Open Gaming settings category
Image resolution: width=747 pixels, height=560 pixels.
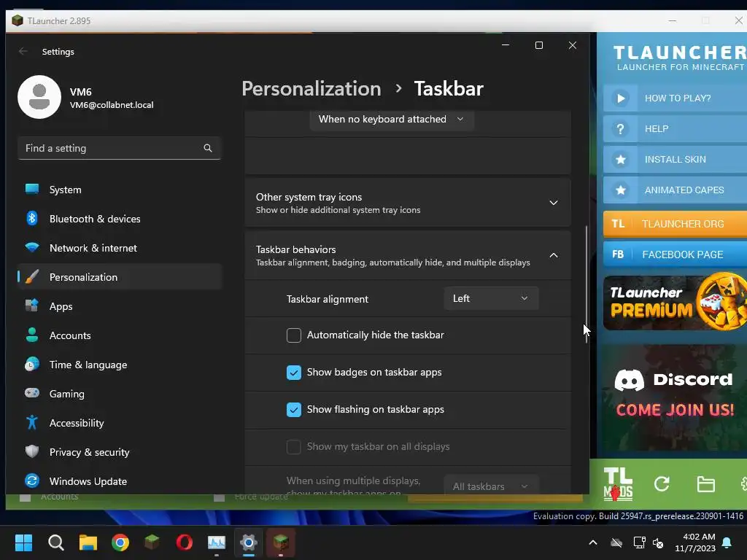click(119, 393)
